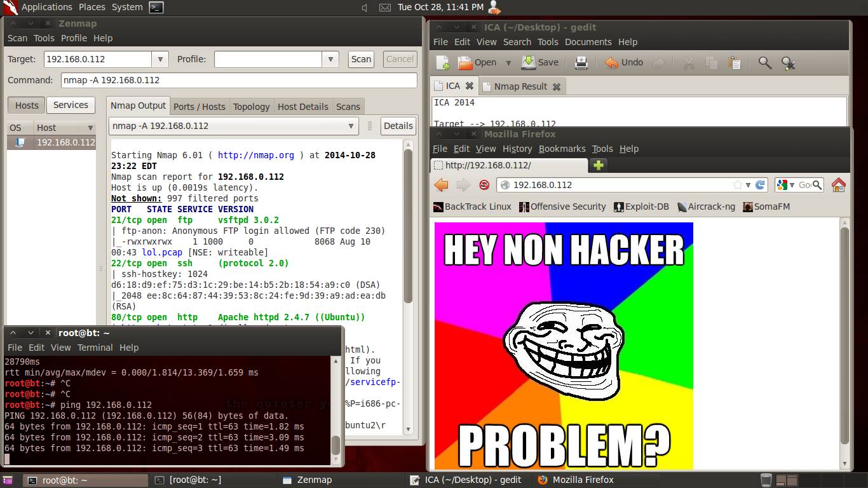Launch terminal from the top panel icon
Viewport: 868px width, 488px height.
pyautogui.click(x=156, y=8)
